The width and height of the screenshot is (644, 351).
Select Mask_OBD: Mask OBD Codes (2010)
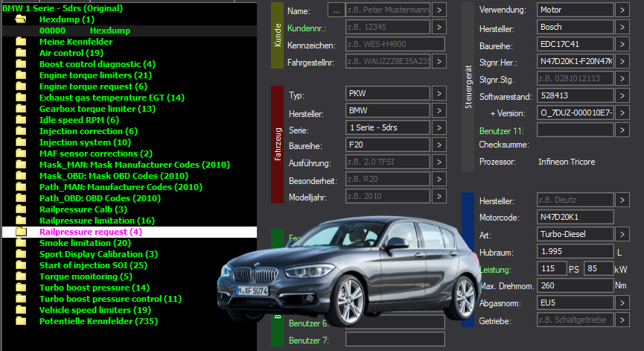[114, 176]
